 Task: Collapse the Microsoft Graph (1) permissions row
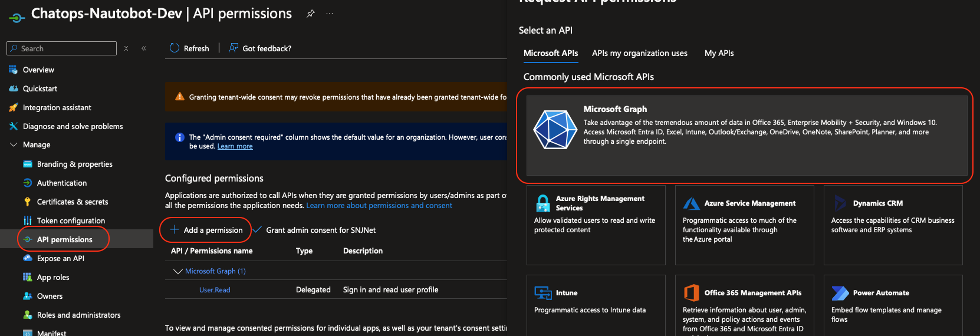click(177, 271)
